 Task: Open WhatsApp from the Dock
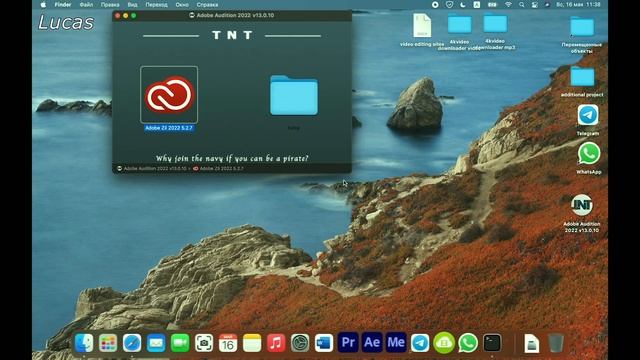point(468,343)
